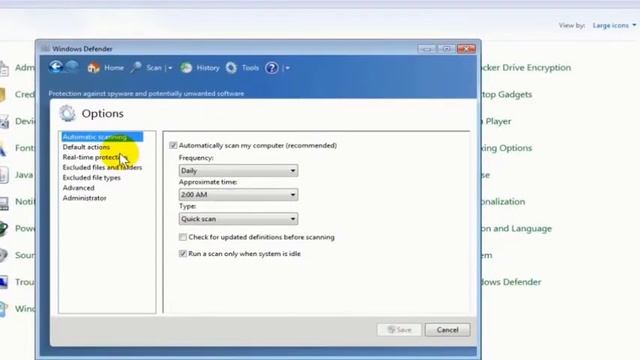Viewport: 640px width, 360px height.
Task: Click the History toolbar label
Action: tap(208, 68)
